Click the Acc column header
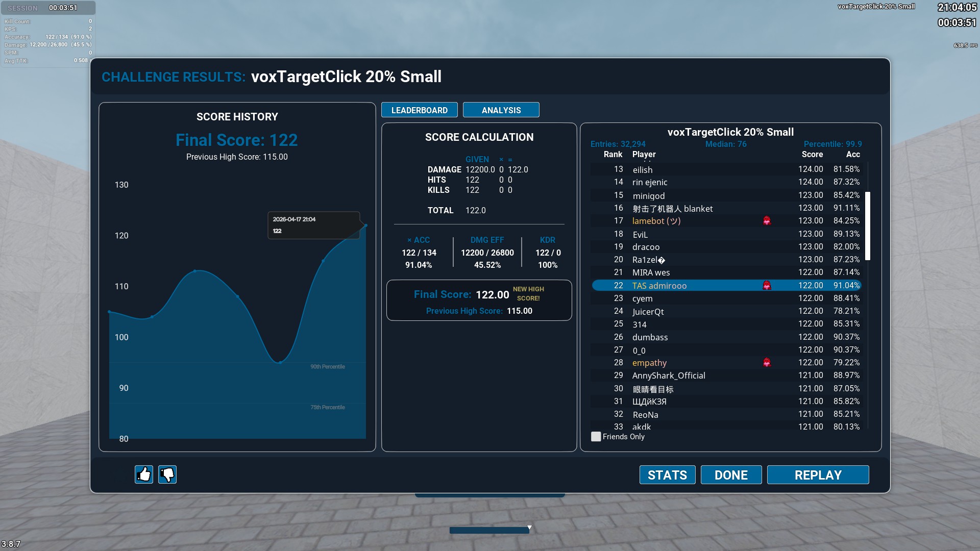This screenshot has width=980, height=551. (x=852, y=155)
